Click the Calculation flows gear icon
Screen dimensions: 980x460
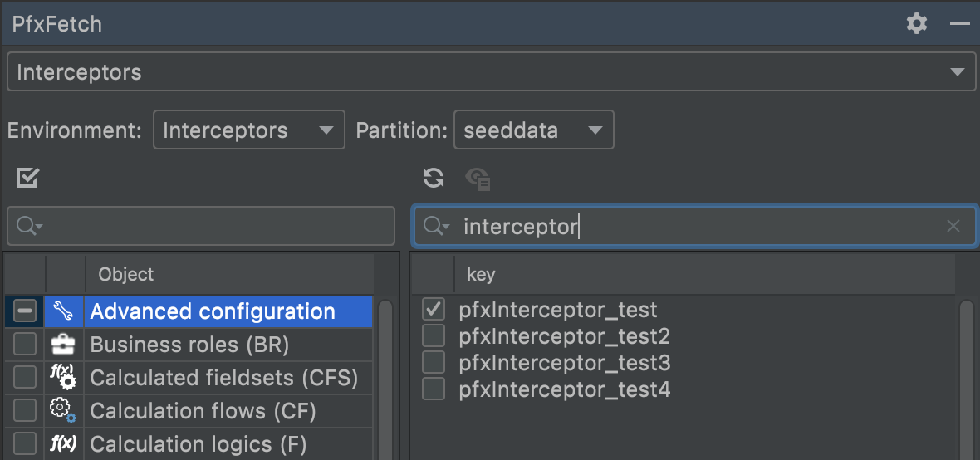click(x=64, y=411)
